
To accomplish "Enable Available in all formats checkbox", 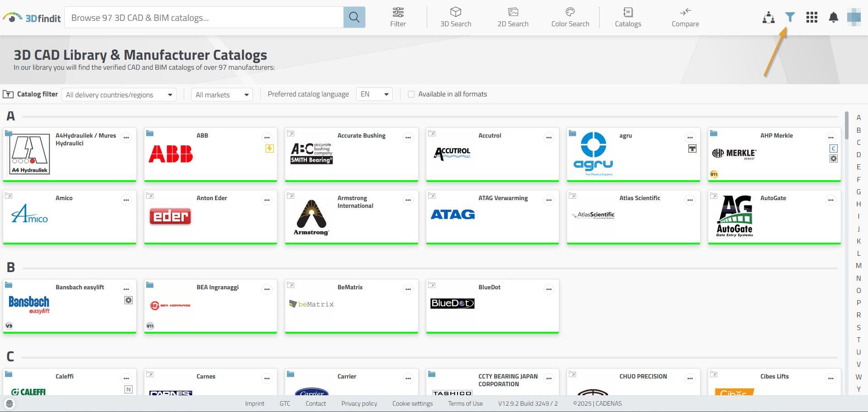I will [x=411, y=94].
